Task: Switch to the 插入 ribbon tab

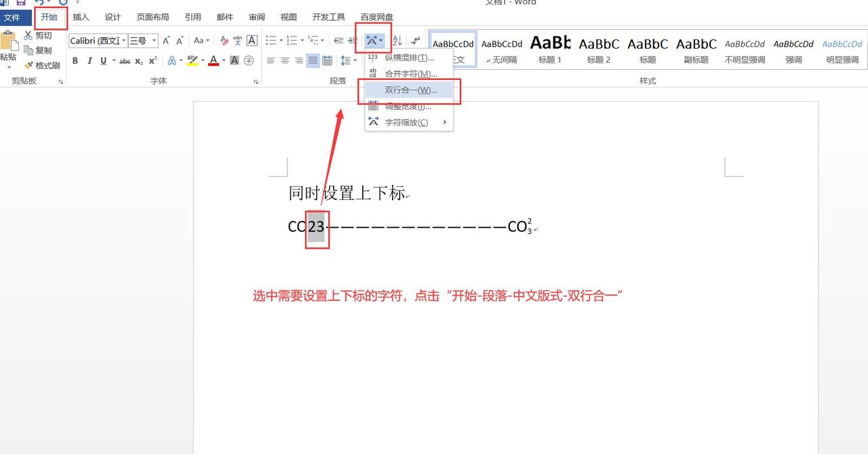Action: [x=80, y=17]
